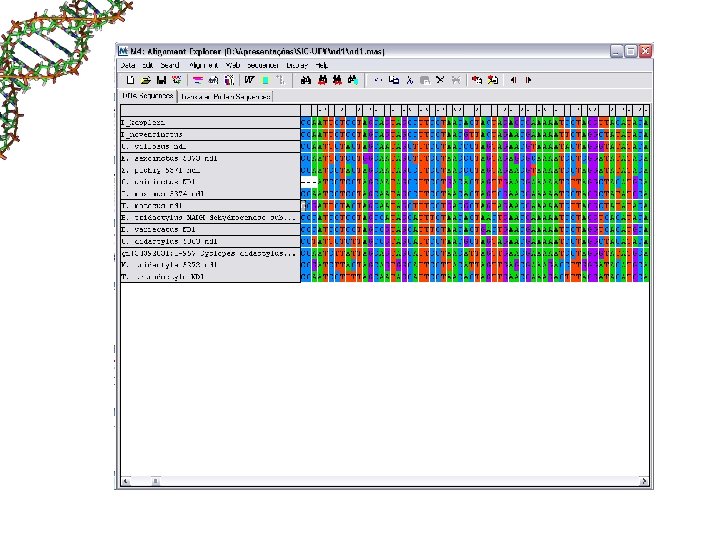720x540 pixels.
Task: Select the gi sequence row near bottom
Action: click(210, 253)
